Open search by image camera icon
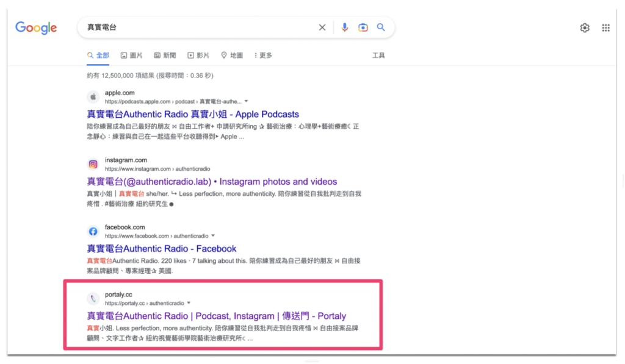The image size is (625, 364). (x=363, y=27)
